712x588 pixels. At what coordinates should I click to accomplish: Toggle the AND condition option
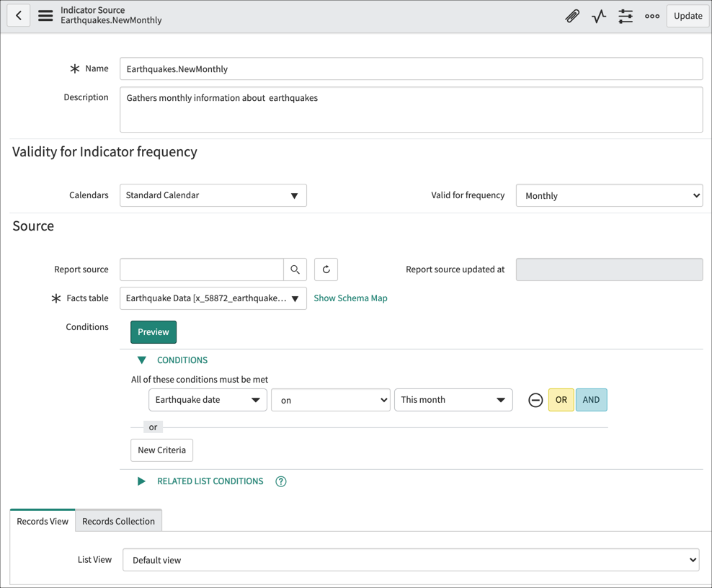[x=591, y=399]
